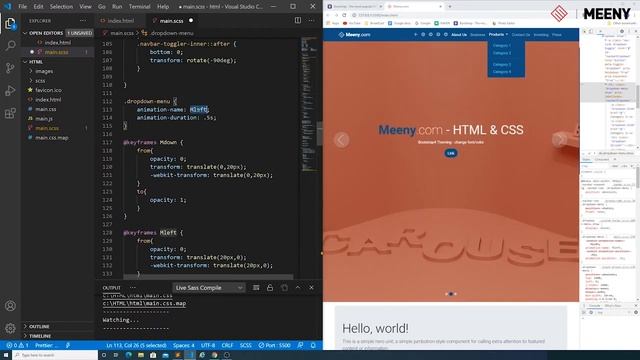
Task: Open the Products dropdown in site navbar
Action: [498, 35]
